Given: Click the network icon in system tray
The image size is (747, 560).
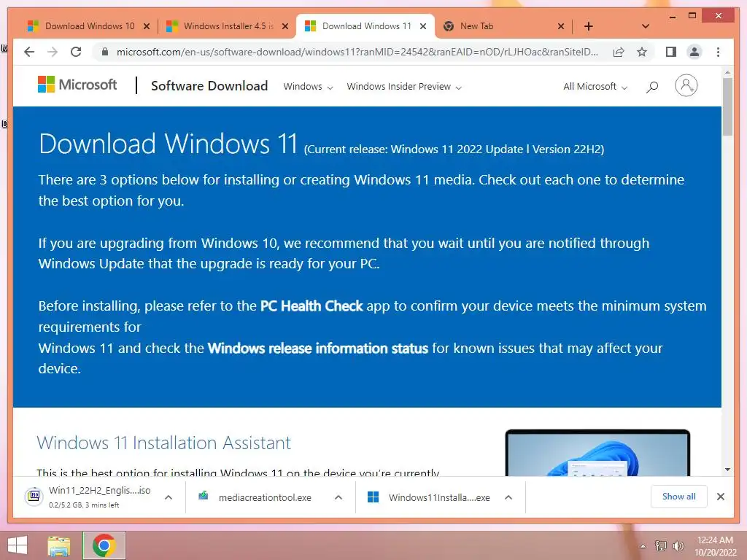Looking at the screenshot, I should [x=661, y=546].
